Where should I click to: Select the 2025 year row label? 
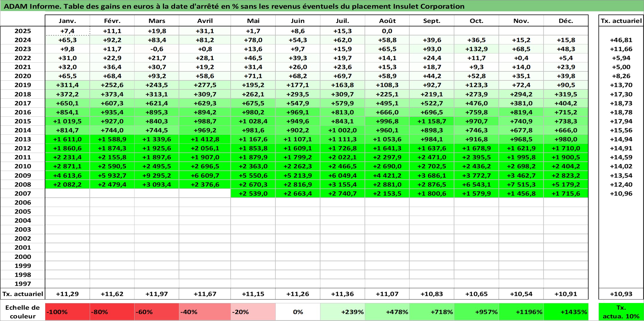point(23,31)
